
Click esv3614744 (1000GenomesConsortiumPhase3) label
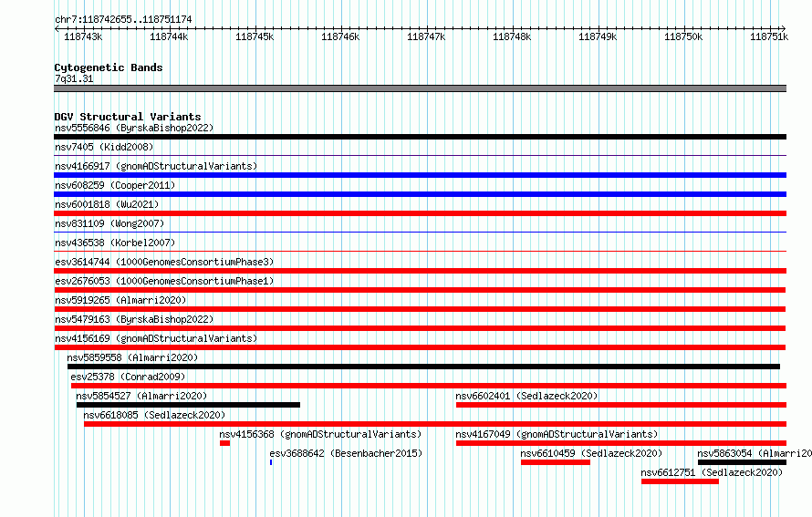164,262
